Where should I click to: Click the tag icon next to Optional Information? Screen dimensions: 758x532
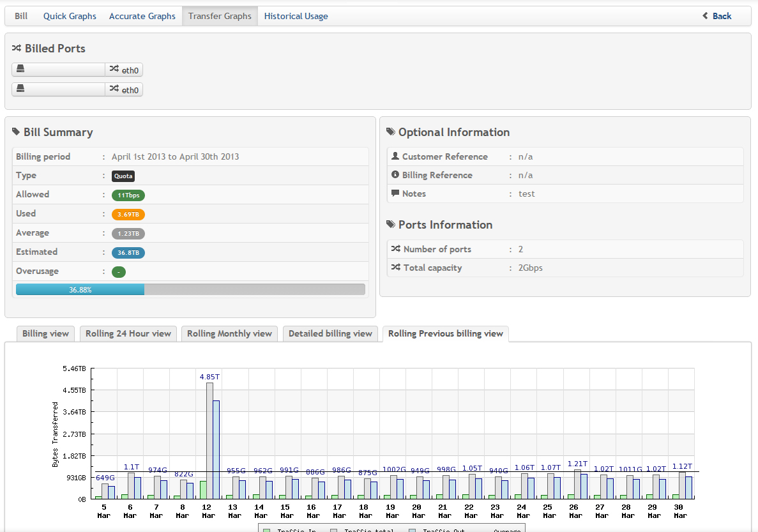click(391, 132)
